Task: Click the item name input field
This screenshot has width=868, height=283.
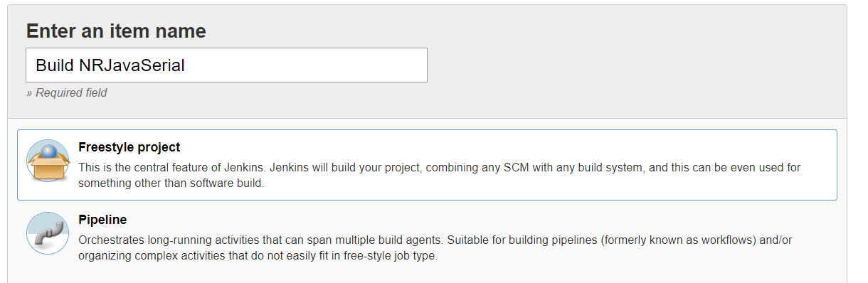Action: [226, 65]
